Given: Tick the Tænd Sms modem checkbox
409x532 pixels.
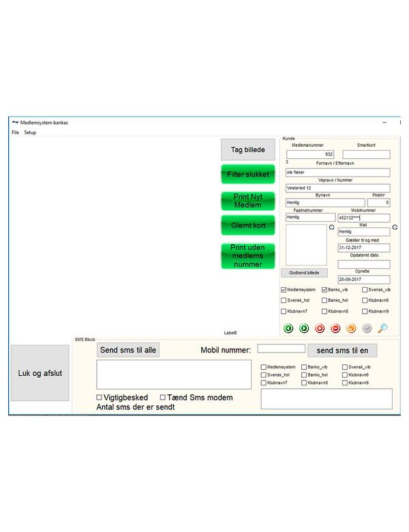Looking at the screenshot, I should (x=163, y=397).
